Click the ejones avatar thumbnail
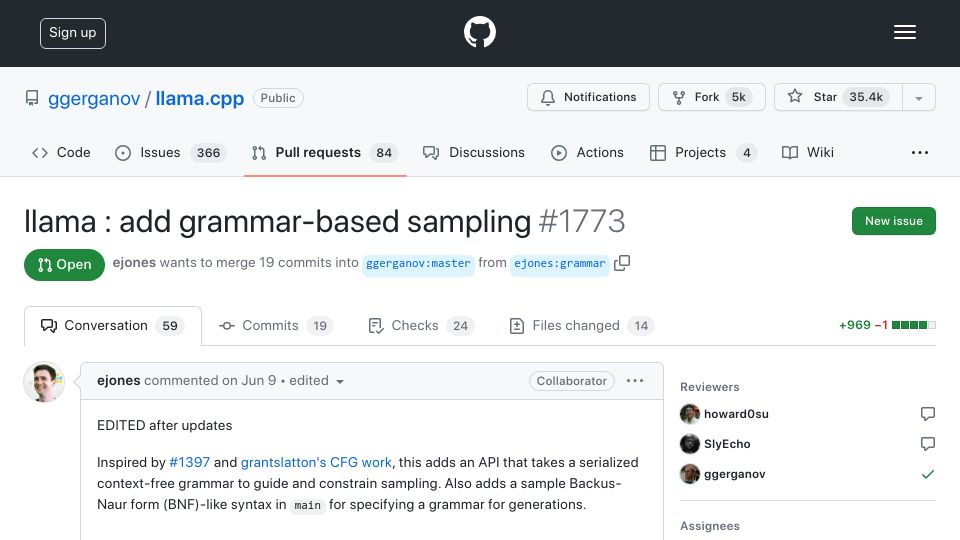 point(44,381)
